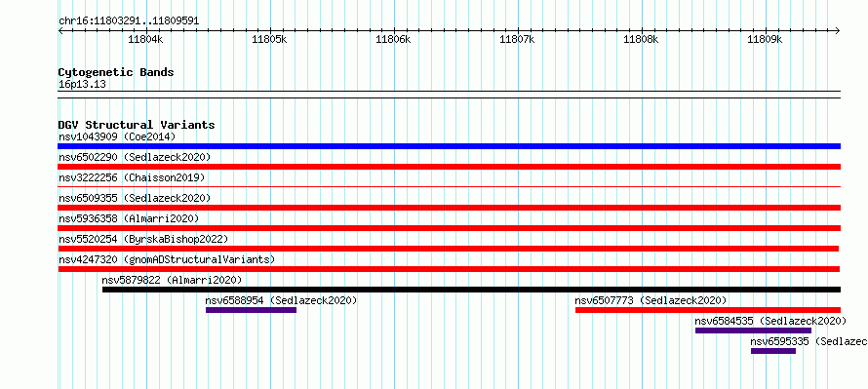This screenshot has width=868, height=389.
Task: Open the nsv3222256 (Chaisson2019) label
Action: [x=132, y=177]
